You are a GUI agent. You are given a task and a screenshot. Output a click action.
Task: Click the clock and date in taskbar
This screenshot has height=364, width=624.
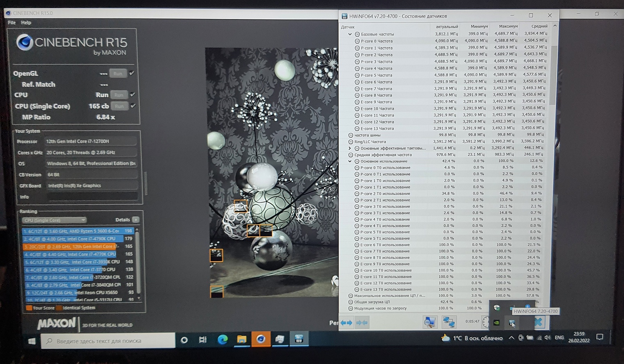pos(579,337)
